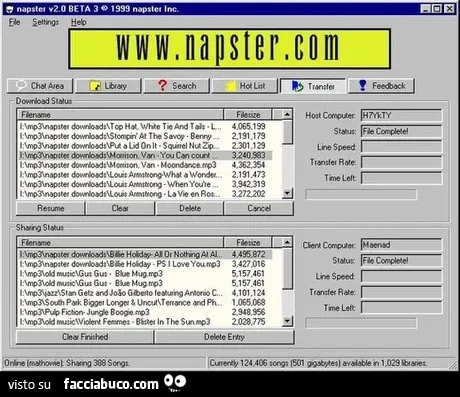Open the Search tab

pyautogui.click(x=177, y=86)
